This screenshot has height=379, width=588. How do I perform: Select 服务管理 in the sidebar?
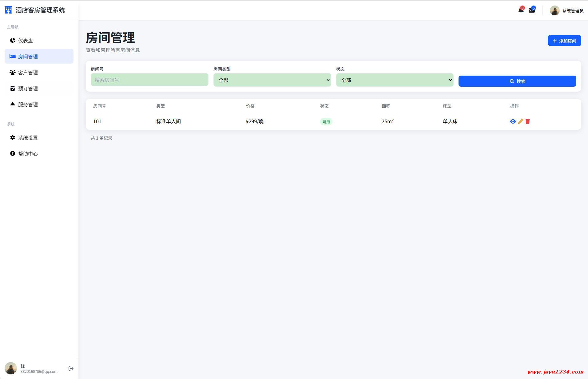click(x=28, y=105)
